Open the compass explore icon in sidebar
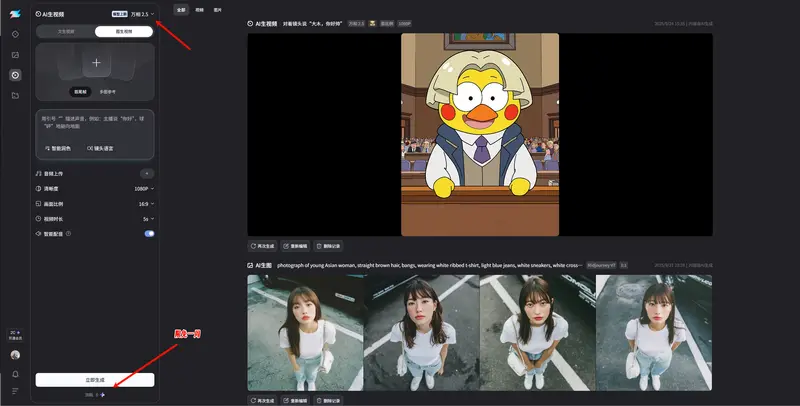The height and width of the screenshot is (406, 800). click(x=15, y=34)
